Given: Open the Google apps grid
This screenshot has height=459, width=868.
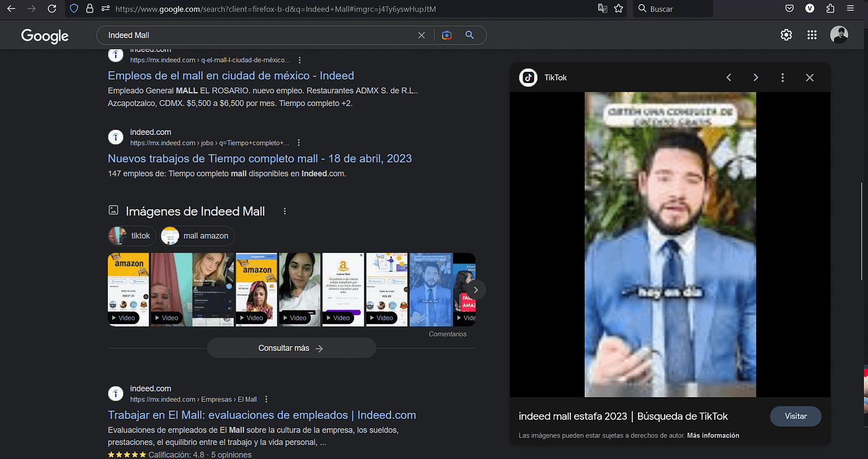Looking at the screenshot, I should pos(812,35).
